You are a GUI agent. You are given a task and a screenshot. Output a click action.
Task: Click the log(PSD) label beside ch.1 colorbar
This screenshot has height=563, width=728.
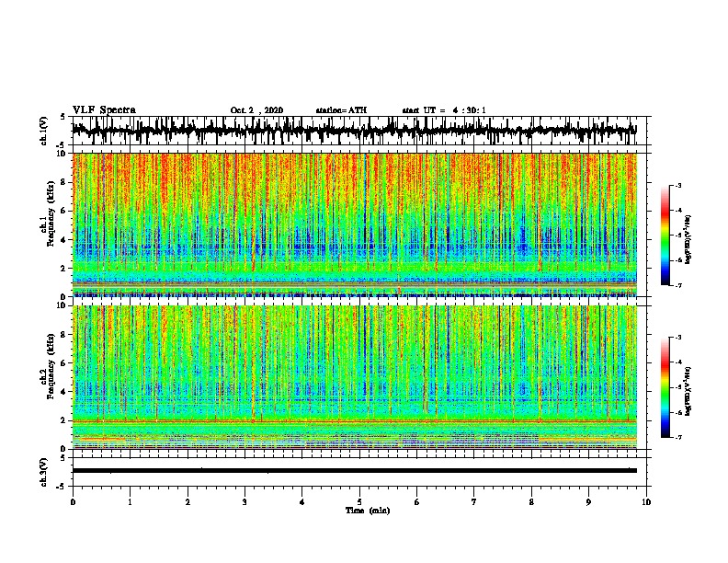point(688,239)
